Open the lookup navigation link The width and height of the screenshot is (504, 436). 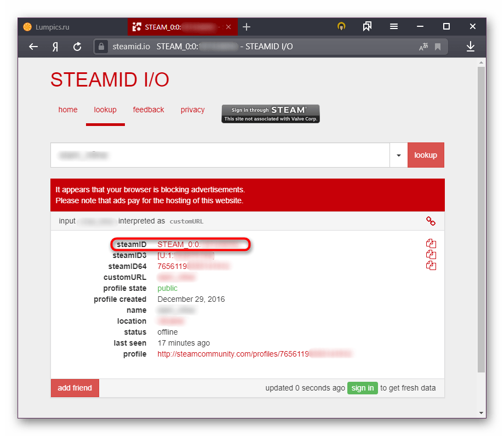pos(105,110)
